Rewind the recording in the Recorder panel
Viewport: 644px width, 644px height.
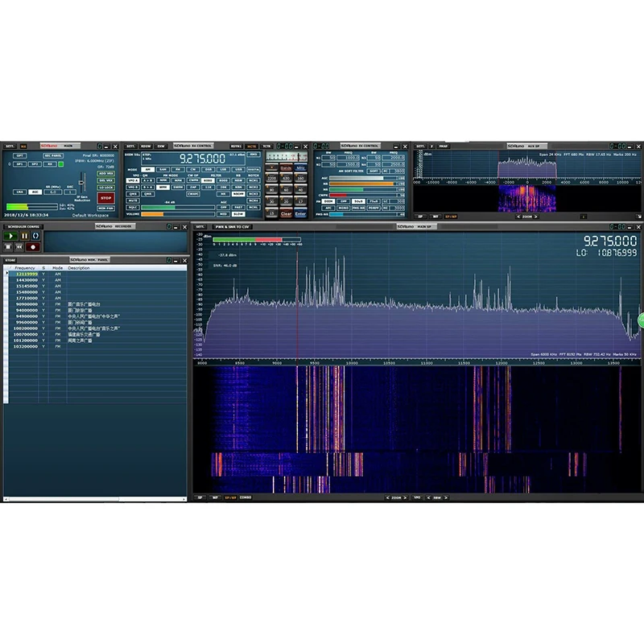pyautogui.click(x=19, y=247)
